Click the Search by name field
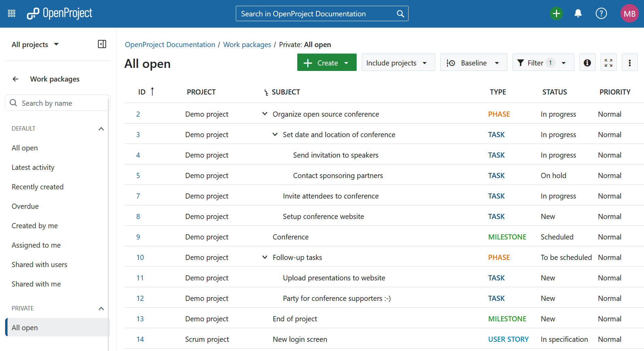 tap(58, 103)
